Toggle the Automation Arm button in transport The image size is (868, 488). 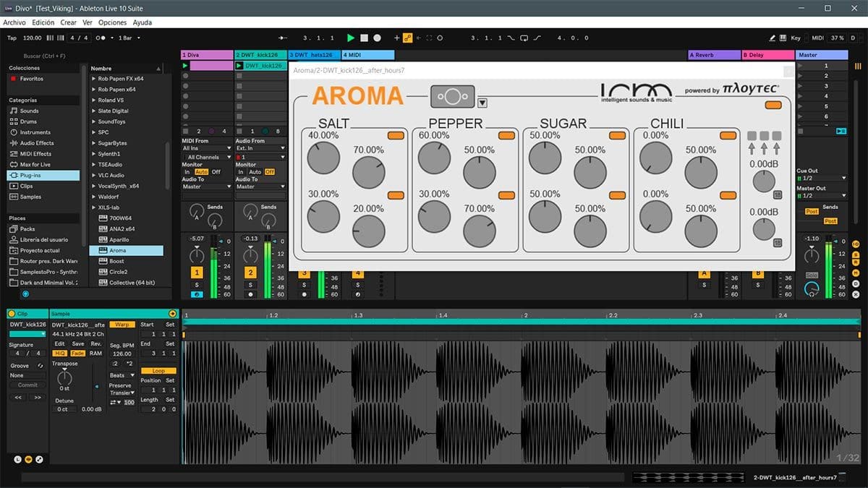click(407, 38)
